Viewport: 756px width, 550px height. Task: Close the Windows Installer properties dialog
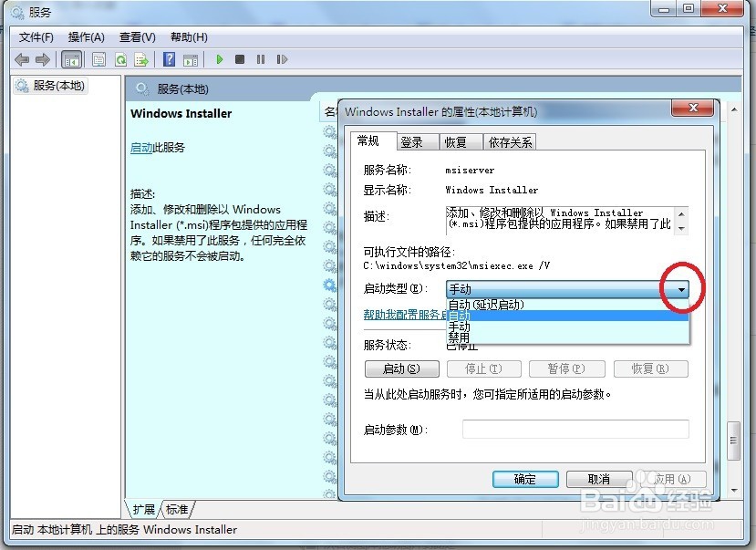pyautogui.click(x=692, y=108)
